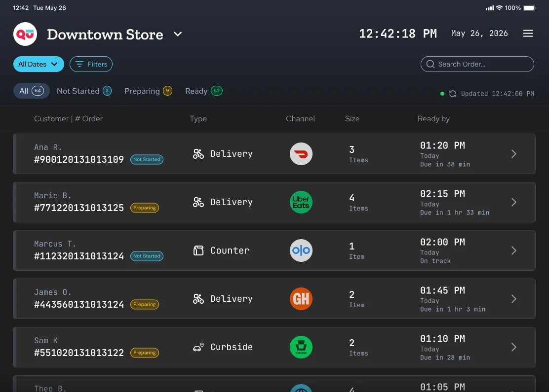Screen dimensions: 549x392
Task: Click Preparing badge on order #551020131013122
Action: coord(145,353)
